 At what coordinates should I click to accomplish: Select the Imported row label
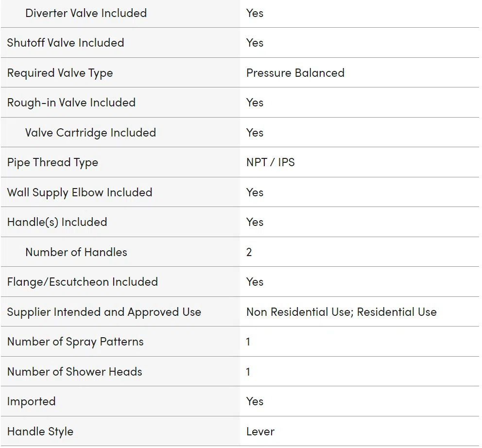pos(32,402)
